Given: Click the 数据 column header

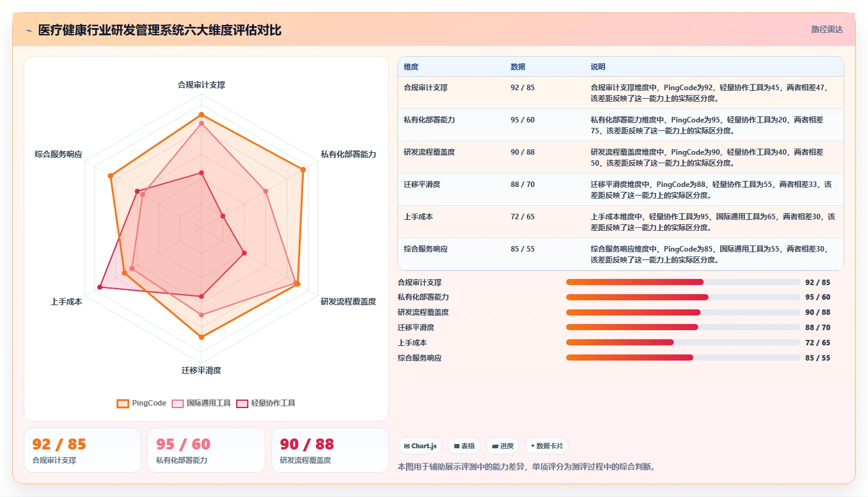Looking at the screenshot, I should [x=518, y=67].
